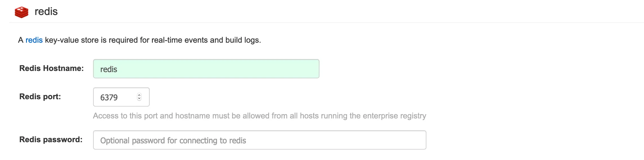Focus the Redis password input field
Viewport: 644px width, 160px height.
259,140
